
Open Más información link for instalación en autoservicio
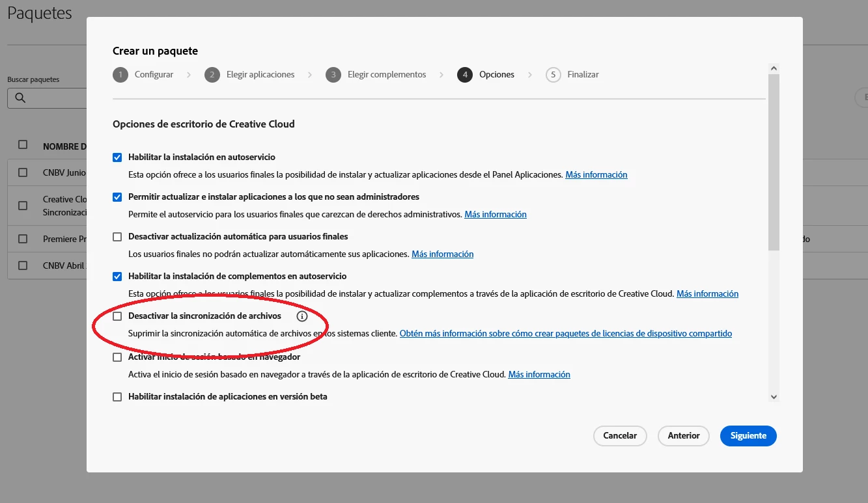[596, 174]
